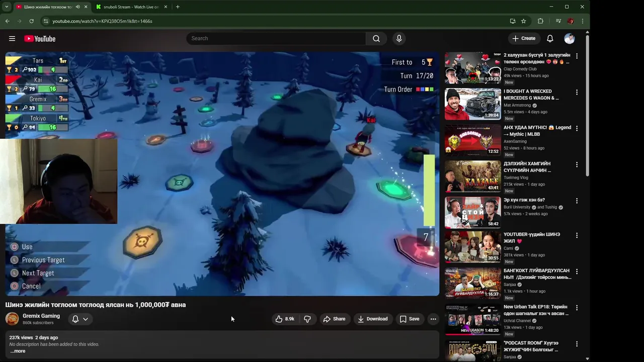Mute the YouTube tab audio icon
644x362 pixels.
coord(77,7)
